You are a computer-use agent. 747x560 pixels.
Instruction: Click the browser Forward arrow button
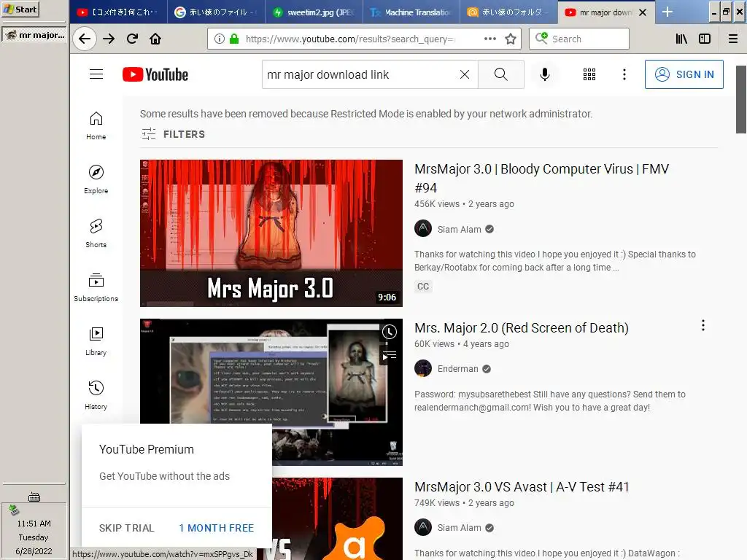point(109,39)
